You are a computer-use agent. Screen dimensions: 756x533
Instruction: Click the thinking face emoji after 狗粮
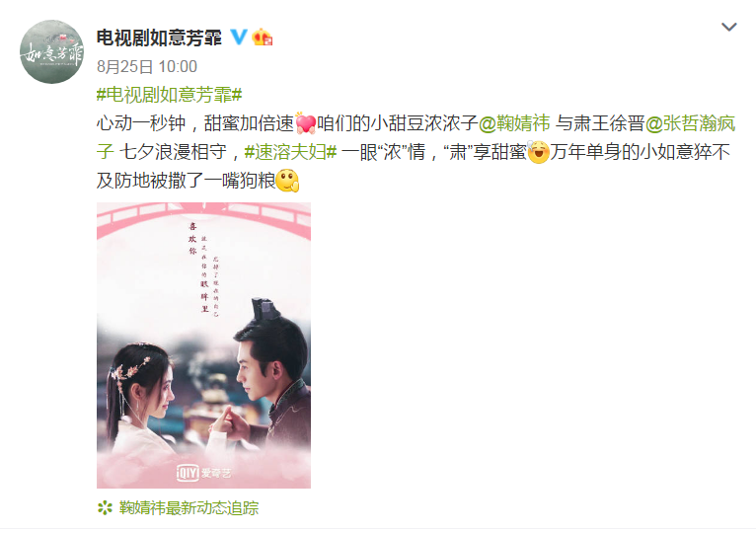(x=288, y=181)
